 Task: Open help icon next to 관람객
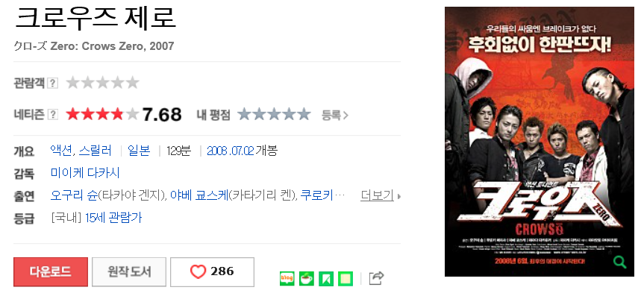coord(52,83)
